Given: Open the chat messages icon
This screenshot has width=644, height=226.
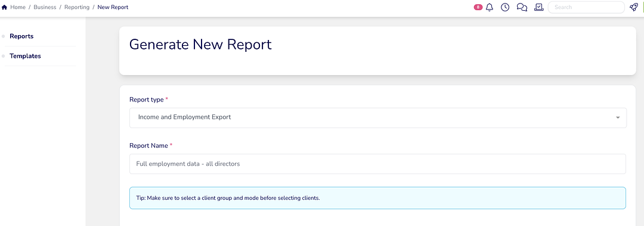Looking at the screenshot, I should pos(522,7).
